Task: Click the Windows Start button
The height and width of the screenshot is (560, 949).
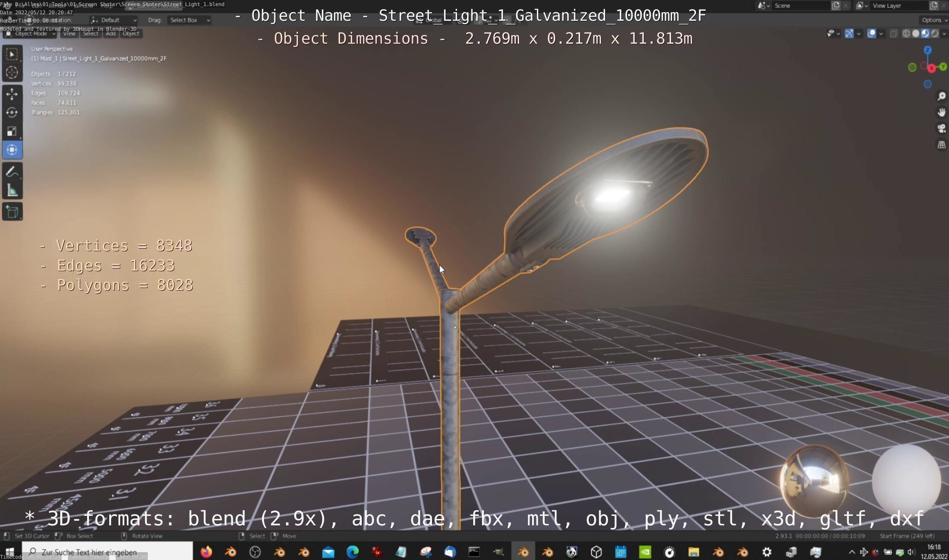Action: coord(10,552)
